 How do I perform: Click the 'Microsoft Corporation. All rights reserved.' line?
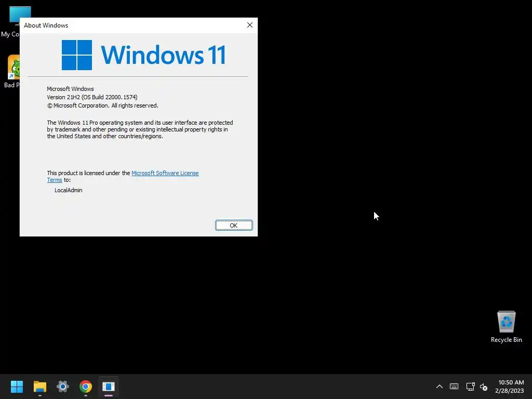click(x=103, y=105)
